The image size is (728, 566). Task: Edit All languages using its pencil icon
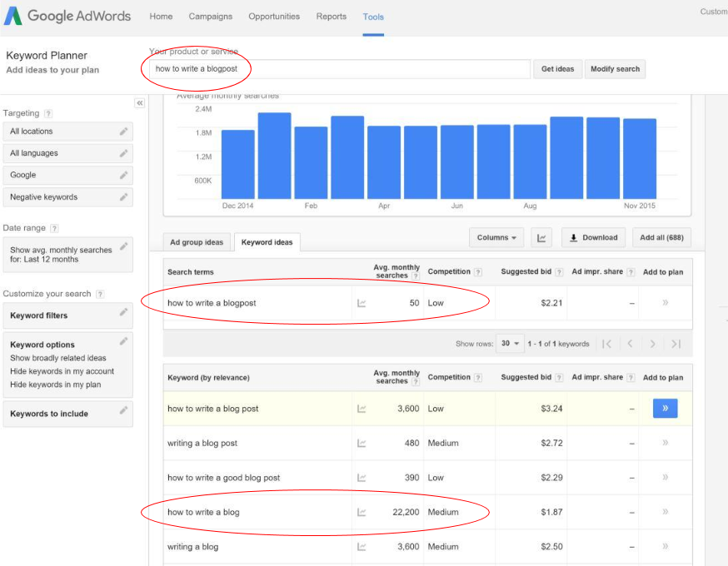pos(123,153)
